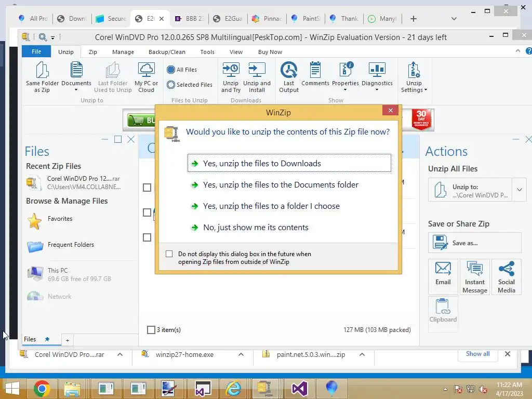Open Frequent Folders in Files pane
Viewport: 532px width, 399px height.
pos(35,246)
